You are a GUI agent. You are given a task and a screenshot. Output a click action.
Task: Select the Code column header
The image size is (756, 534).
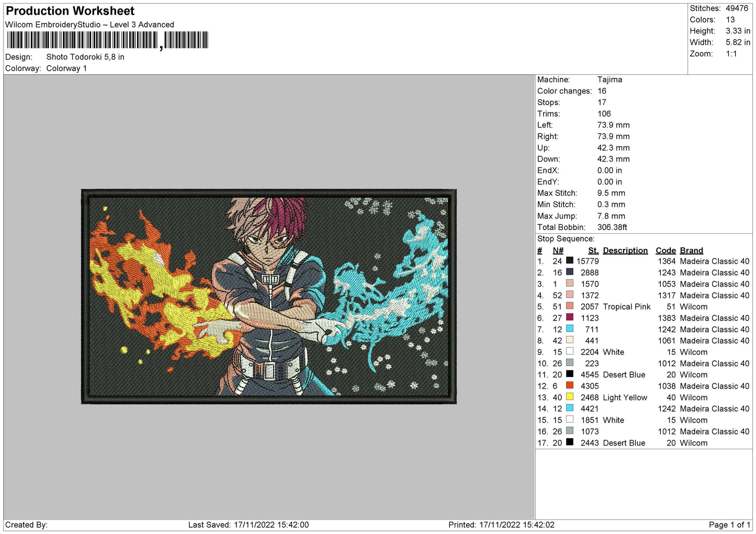click(665, 251)
